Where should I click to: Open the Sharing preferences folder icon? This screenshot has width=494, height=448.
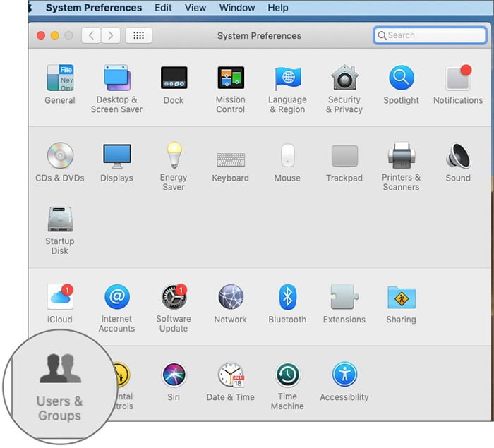[x=401, y=298]
